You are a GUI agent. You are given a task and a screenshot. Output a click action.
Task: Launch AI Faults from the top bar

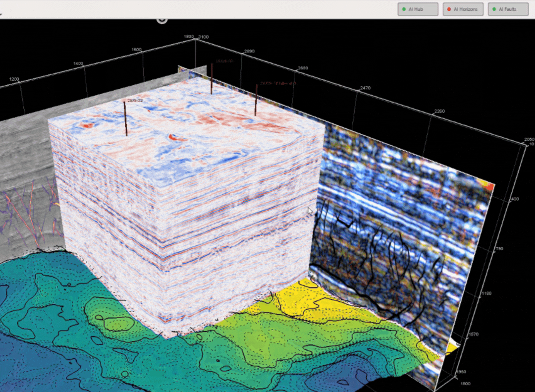[x=508, y=9]
